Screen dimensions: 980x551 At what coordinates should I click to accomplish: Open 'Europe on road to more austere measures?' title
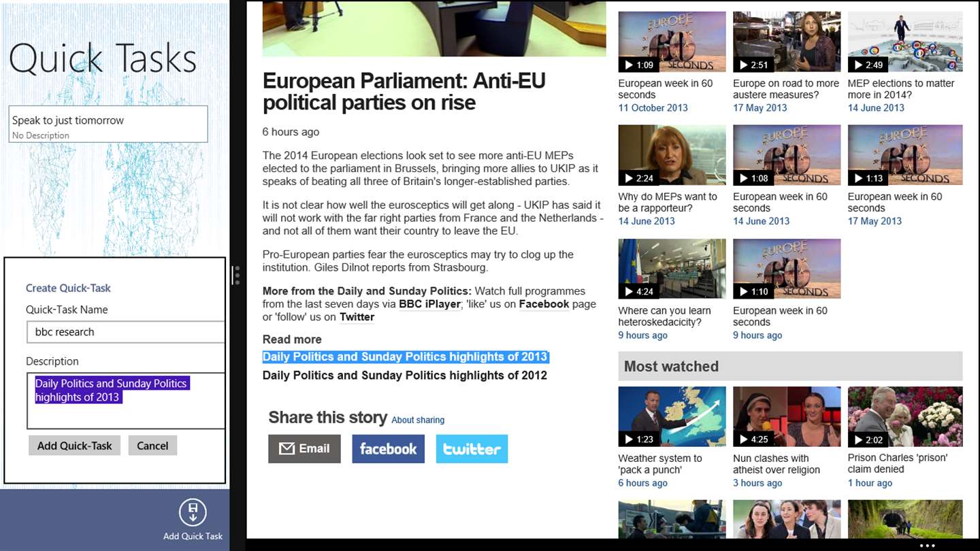point(786,89)
